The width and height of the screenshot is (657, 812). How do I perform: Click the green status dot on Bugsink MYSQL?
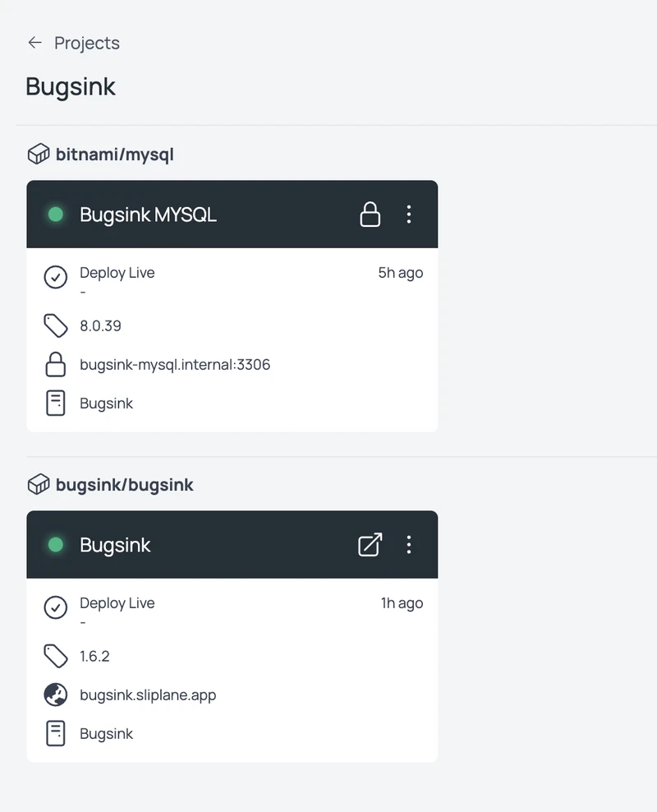click(x=56, y=215)
